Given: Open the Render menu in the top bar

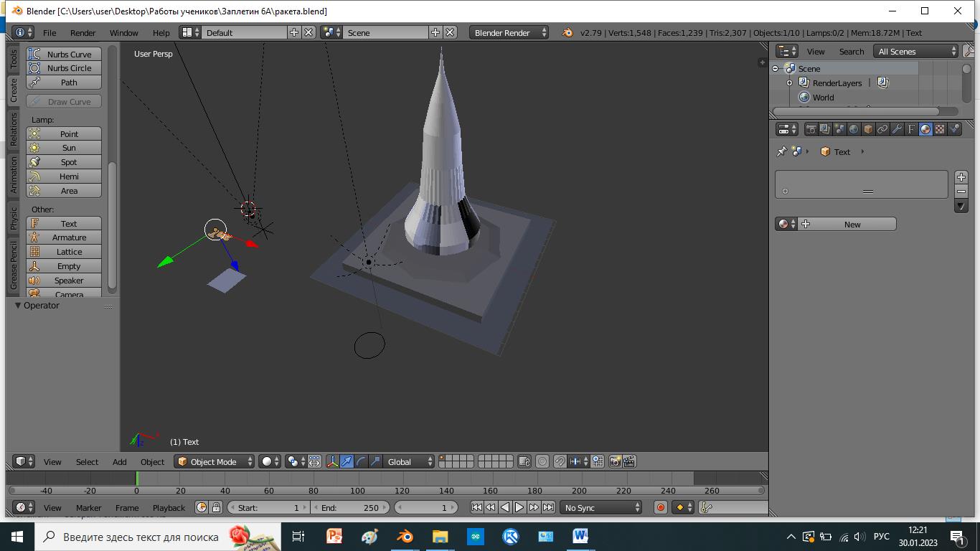Looking at the screenshot, I should (83, 32).
